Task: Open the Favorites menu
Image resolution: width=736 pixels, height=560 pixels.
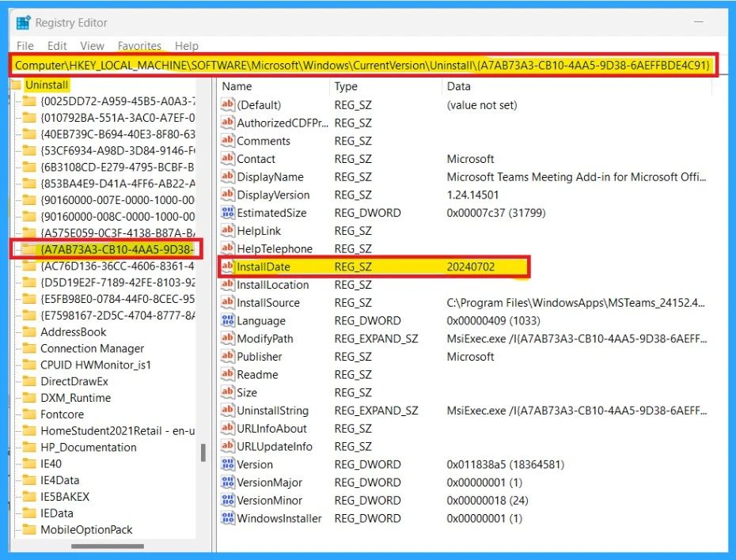Action: coord(139,46)
